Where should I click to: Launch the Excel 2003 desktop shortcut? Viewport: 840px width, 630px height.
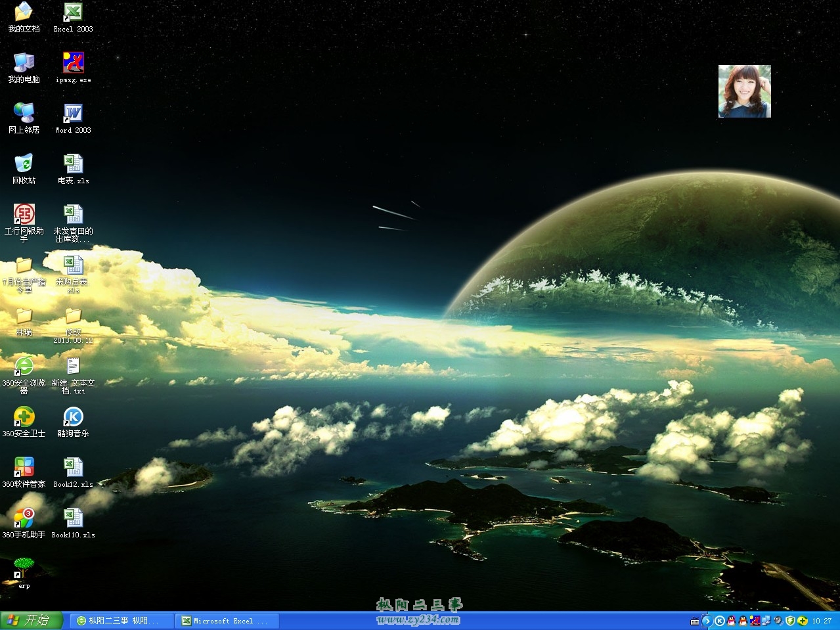73,18
